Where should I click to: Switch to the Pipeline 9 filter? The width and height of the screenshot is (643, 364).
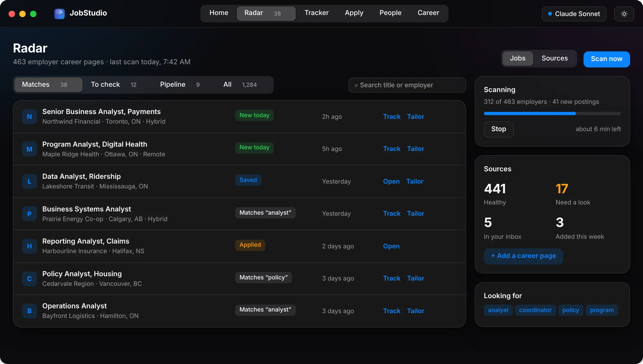click(184, 85)
